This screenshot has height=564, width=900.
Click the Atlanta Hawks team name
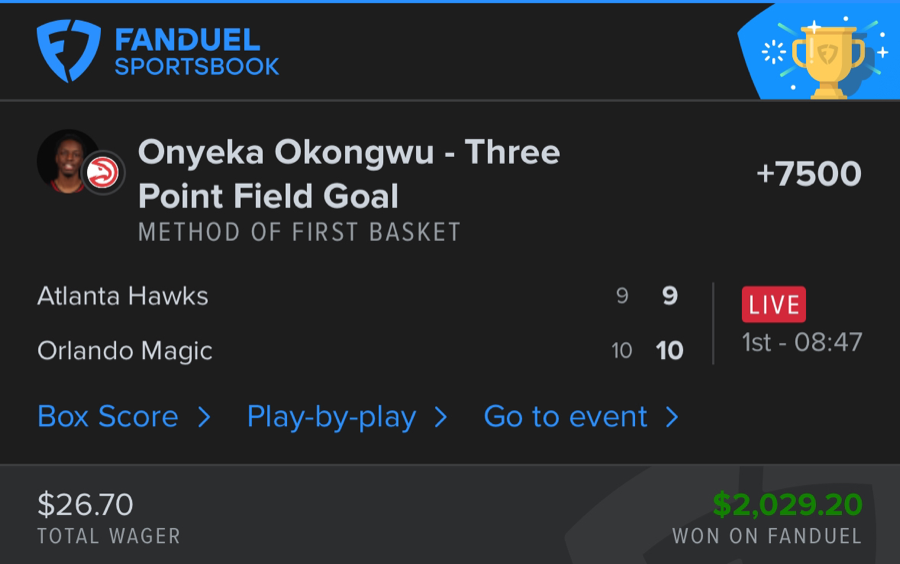(123, 296)
